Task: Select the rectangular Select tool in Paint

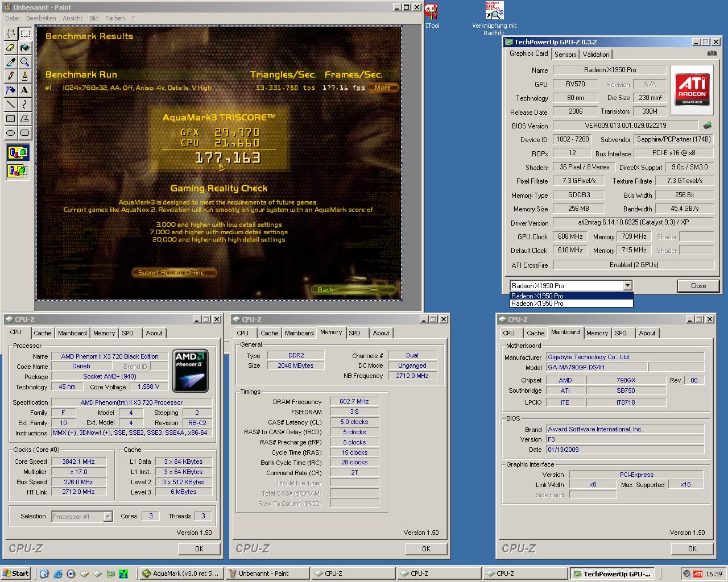Action: (25, 34)
